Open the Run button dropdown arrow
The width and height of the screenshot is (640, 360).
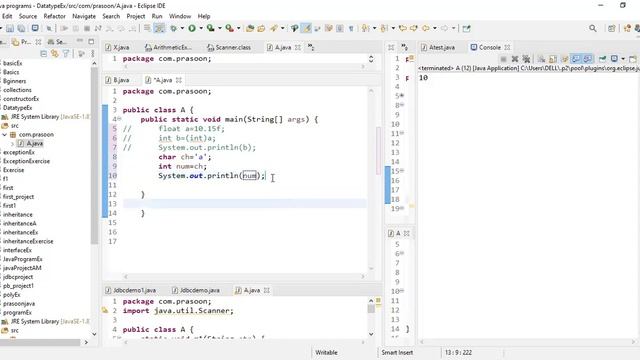(200, 28)
